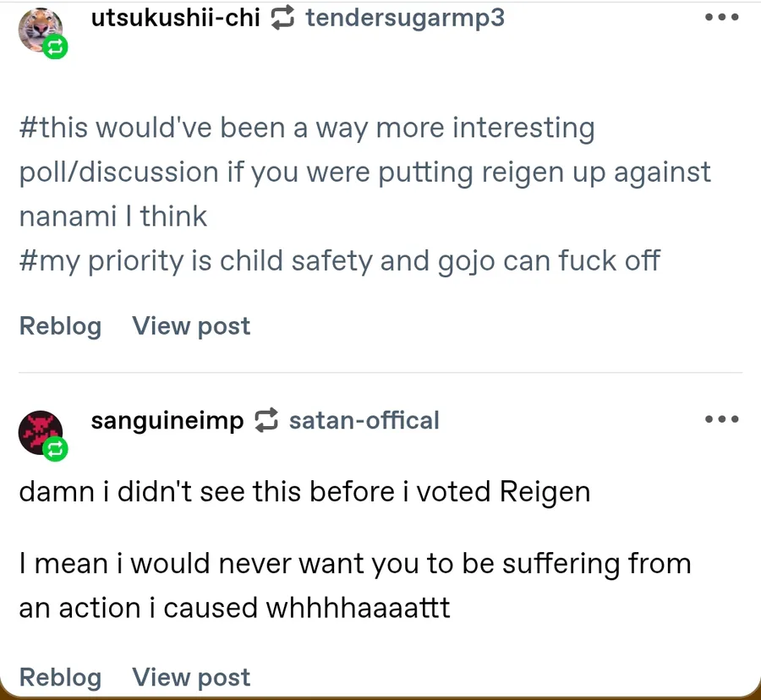Viewport: 761px width, 700px height.
Task: Select the '#my priority is child safety' tag
Action: 339,260
